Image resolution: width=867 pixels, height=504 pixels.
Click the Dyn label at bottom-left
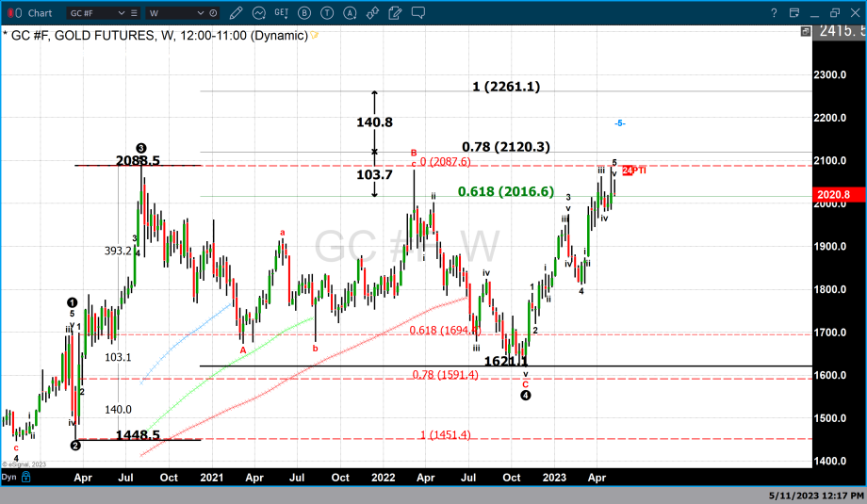pyautogui.click(x=8, y=478)
